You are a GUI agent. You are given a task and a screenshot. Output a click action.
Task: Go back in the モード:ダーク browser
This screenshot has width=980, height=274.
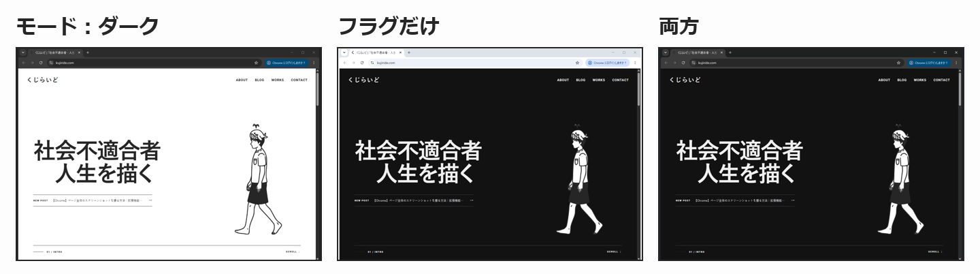(x=23, y=63)
